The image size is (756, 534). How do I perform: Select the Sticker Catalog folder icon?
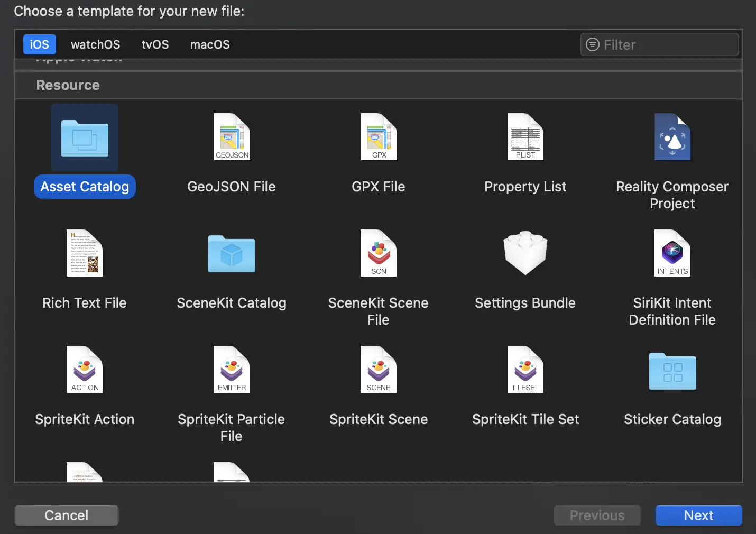coord(672,371)
